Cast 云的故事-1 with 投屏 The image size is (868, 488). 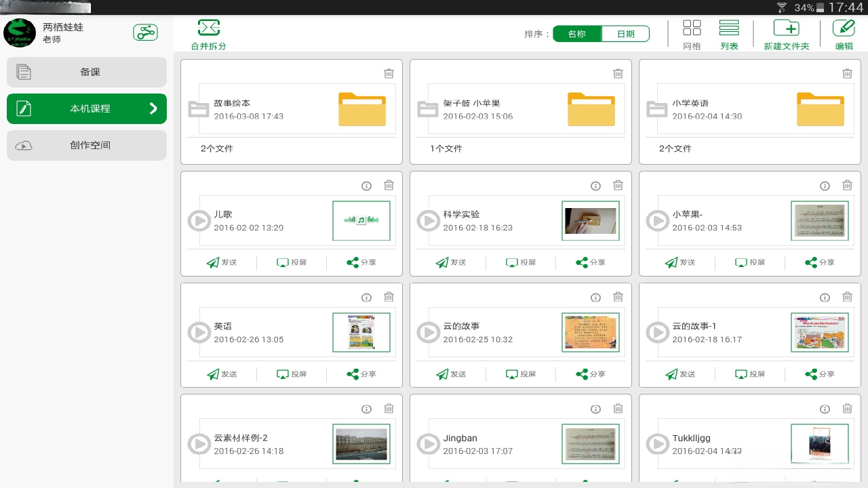click(x=750, y=374)
